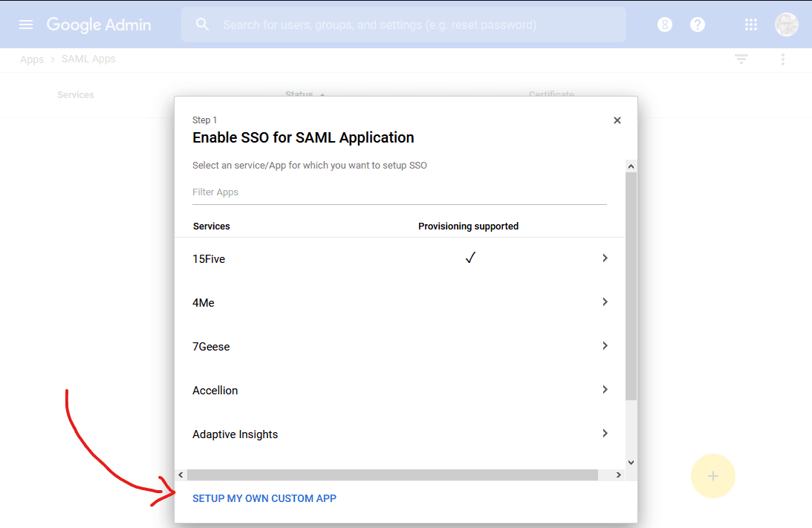Expand the 15Five service chevron
Viewport: 812px width, 528px height.
coord(605,258)
